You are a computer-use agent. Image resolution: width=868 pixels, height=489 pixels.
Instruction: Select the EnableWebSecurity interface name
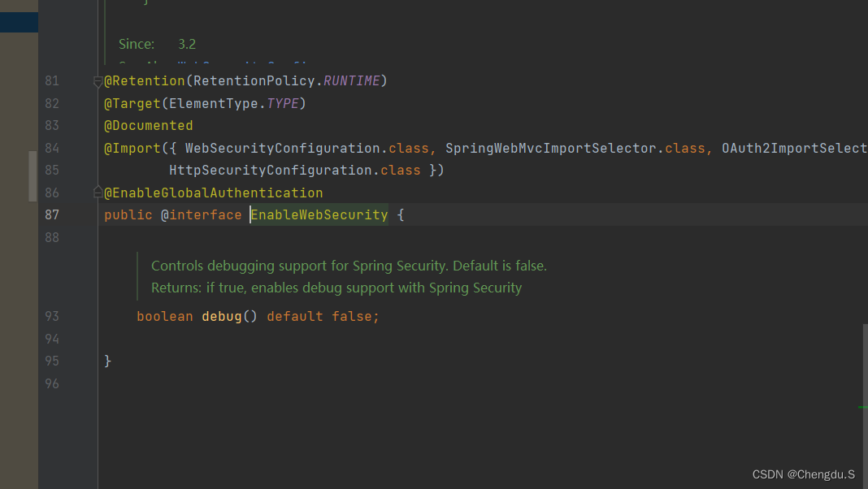(319, 214)
